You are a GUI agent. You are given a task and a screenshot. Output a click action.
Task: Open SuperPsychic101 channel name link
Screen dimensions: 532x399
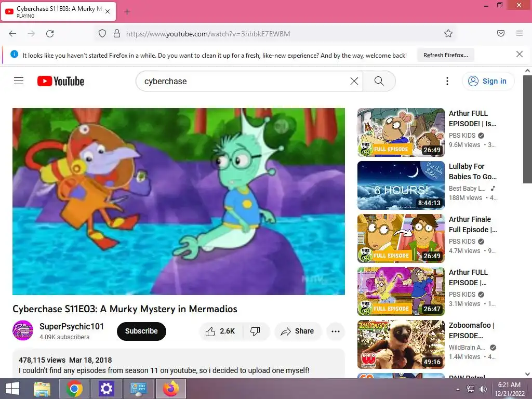tap(72, 326)
